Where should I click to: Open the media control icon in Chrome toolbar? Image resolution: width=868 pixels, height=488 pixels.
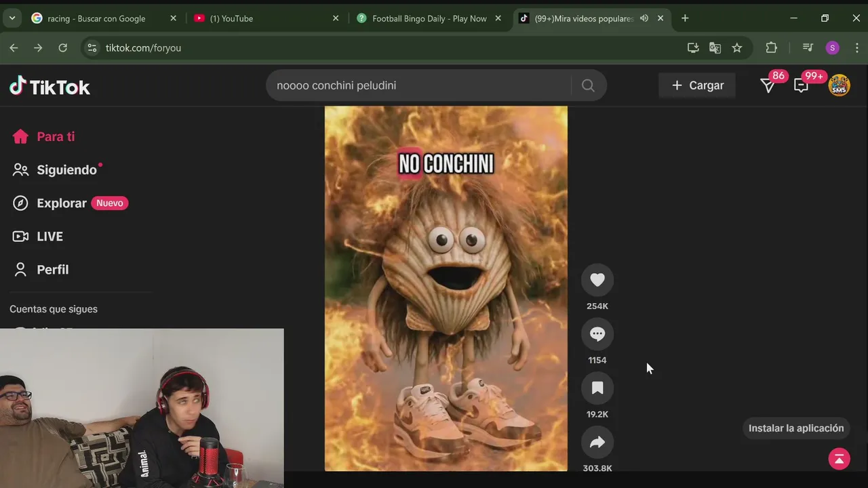(x=808, y=47)
